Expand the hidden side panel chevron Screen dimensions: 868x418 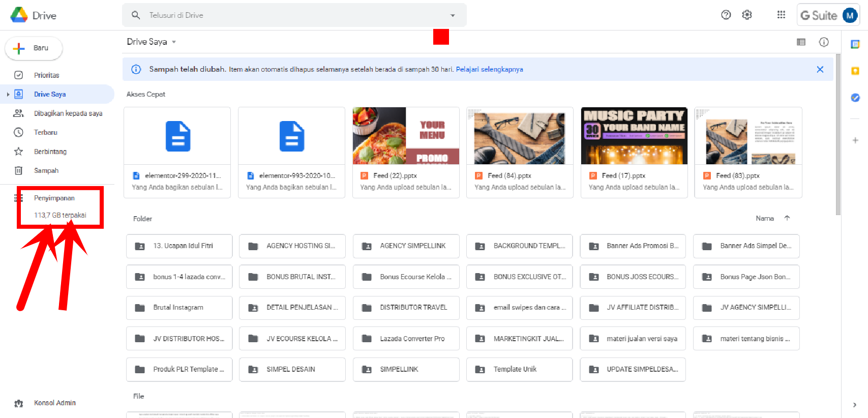854,405
